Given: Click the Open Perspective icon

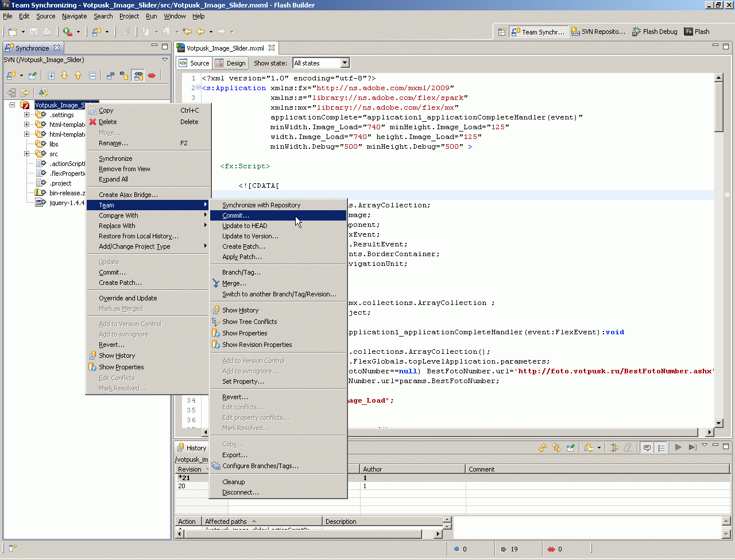Looking at the screenshot, I should pos(502,32).
